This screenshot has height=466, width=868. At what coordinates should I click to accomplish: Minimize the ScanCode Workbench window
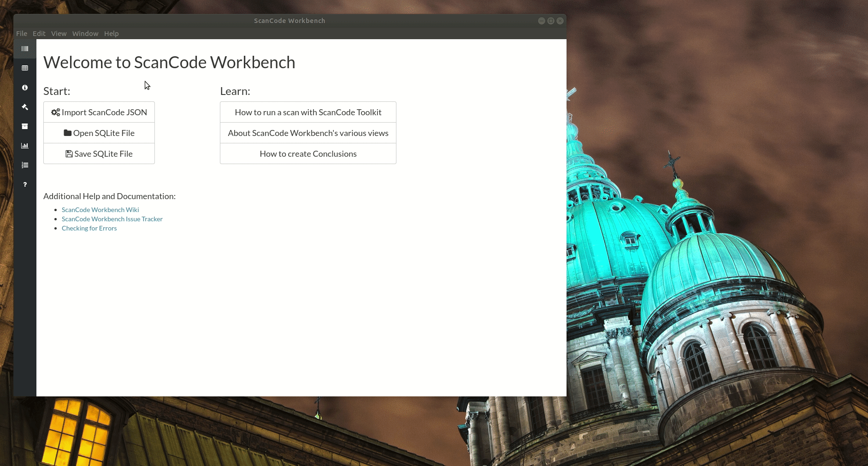(x=542, y=21)
